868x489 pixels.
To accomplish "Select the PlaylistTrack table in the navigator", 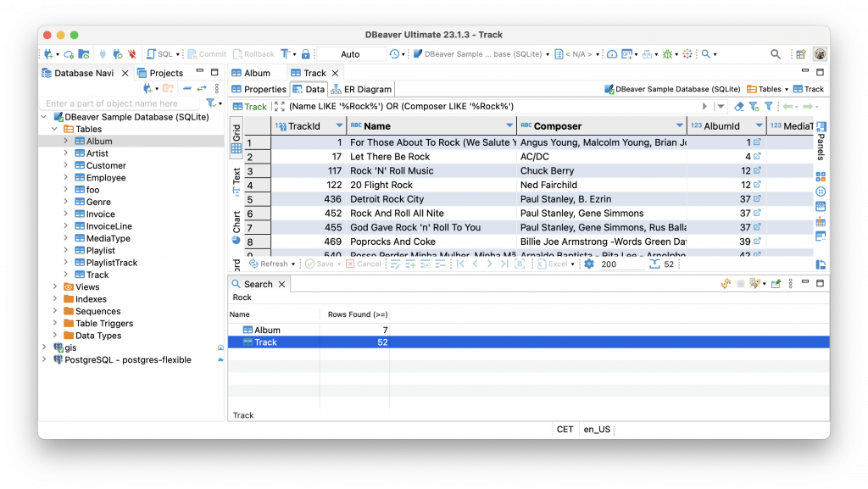I will (111, 263).
